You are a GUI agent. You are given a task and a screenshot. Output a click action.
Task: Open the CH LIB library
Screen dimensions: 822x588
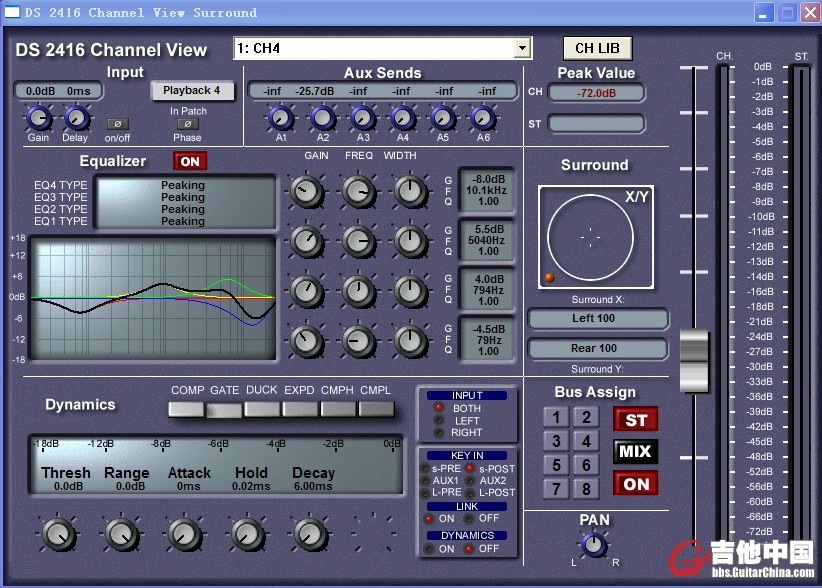click(597, 48)
